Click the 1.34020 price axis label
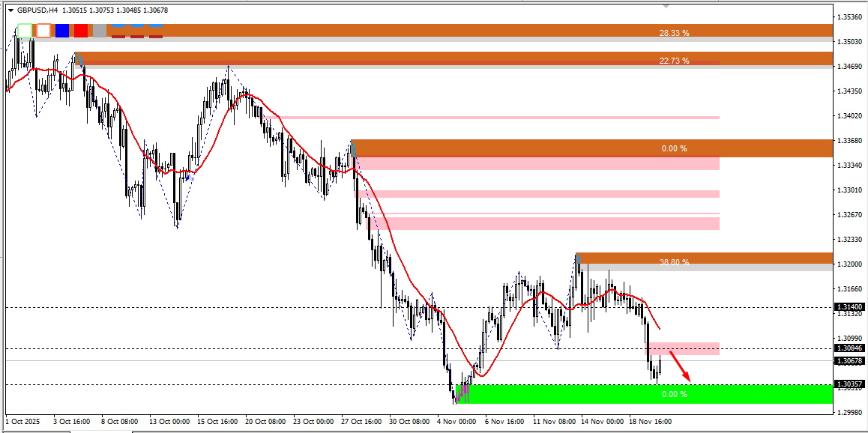This screenshot has height=433, width=868. tap(850, 115)
